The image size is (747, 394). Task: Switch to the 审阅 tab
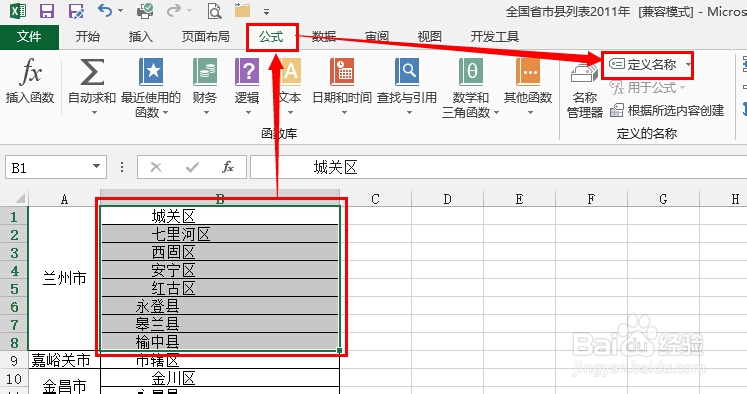(x=377, y=37)
